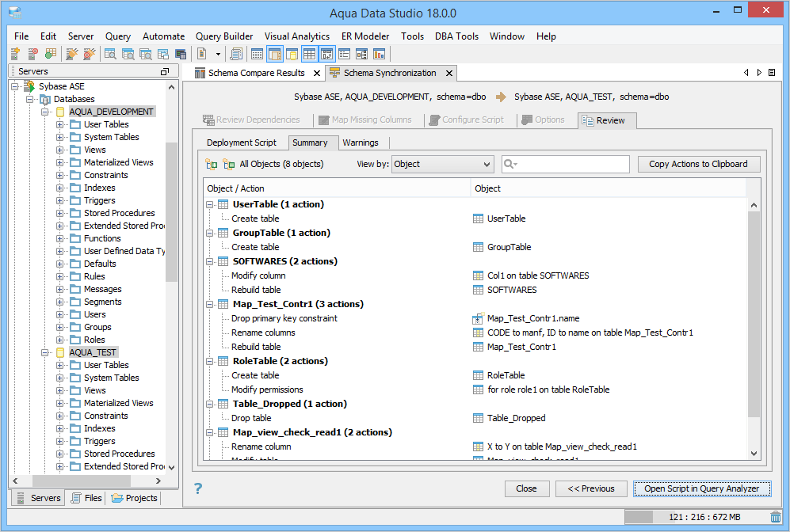Click the trash can icon in status bar
Screen dimensions: 790x532
775,517
